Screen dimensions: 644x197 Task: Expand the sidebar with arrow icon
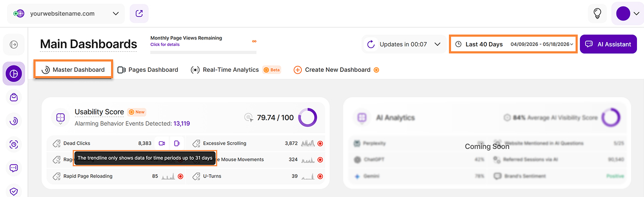13,44
